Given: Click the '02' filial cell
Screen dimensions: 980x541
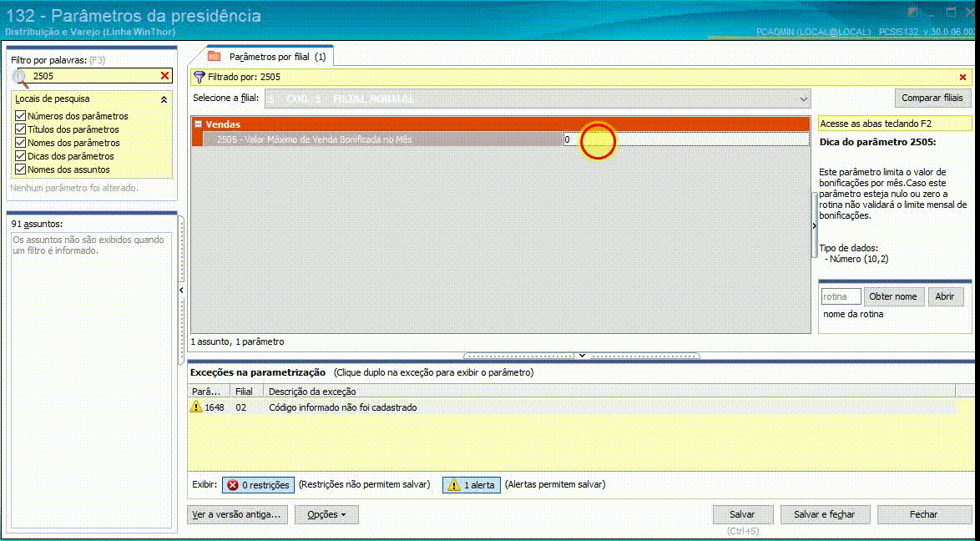Looking at the screenshot, I should (x=241, y=407).
